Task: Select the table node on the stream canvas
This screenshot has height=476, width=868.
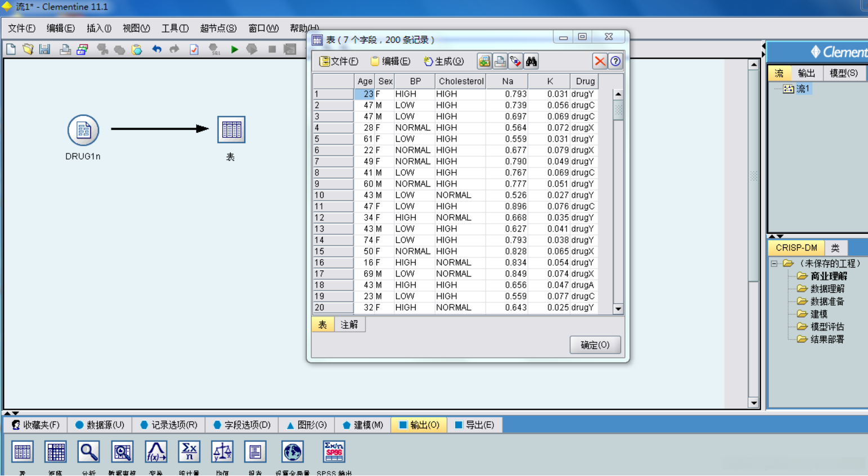Action: pos(231,130)
